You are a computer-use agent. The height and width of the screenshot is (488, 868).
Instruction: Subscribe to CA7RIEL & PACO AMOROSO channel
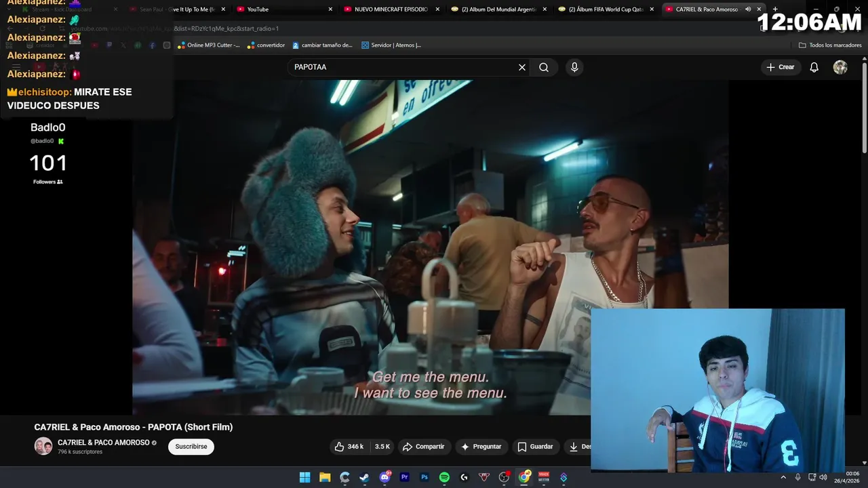[191, 447]
